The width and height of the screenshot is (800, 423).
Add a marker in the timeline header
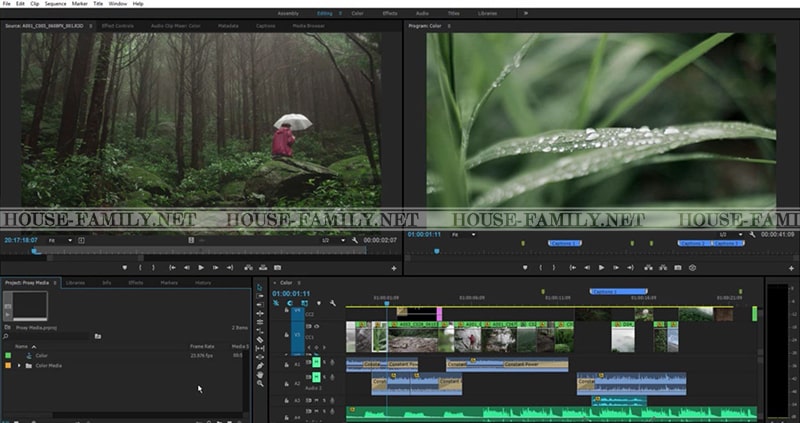tap(319, 303)
